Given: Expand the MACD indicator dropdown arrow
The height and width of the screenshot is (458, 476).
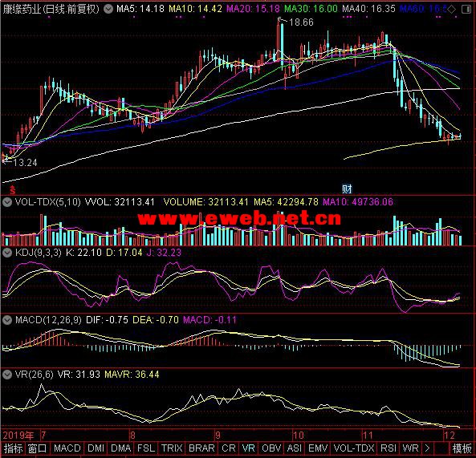Looking at the screenshot, I should 7,320.
